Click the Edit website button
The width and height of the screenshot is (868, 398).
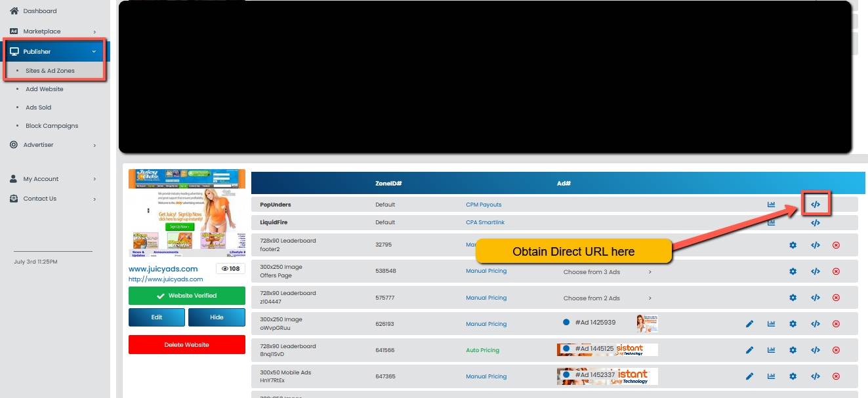(157, 317)
